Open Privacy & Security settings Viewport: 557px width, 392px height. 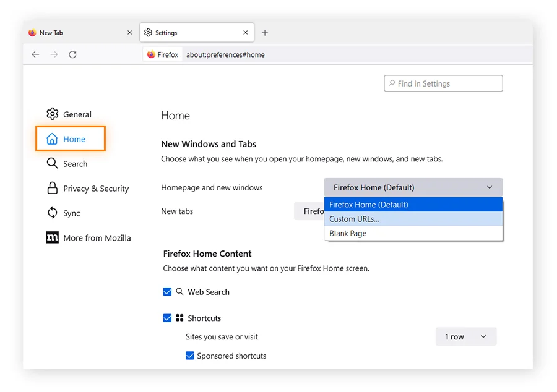click(88, 189)
